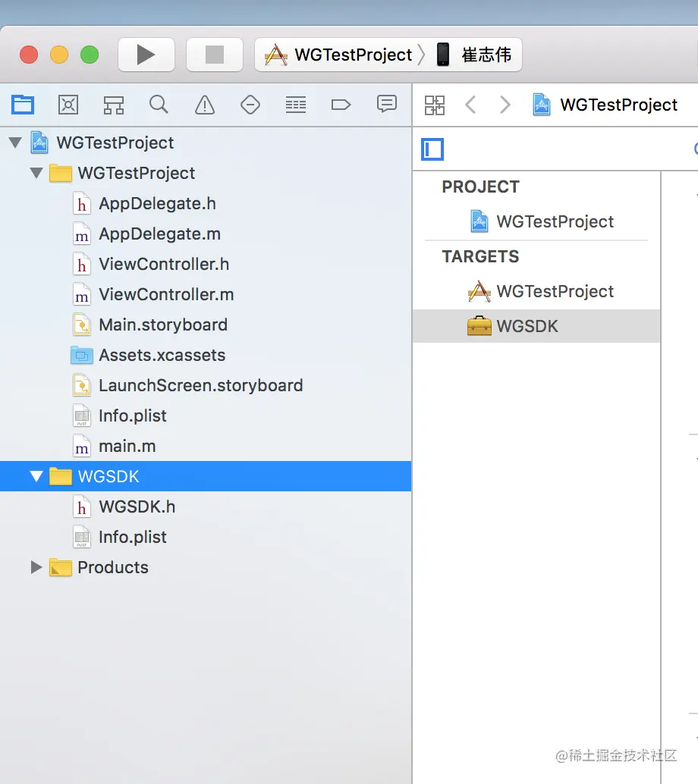Show the Source Control navigator
The width and height of the screenshot is (698, 784).
tap(68, 105)
